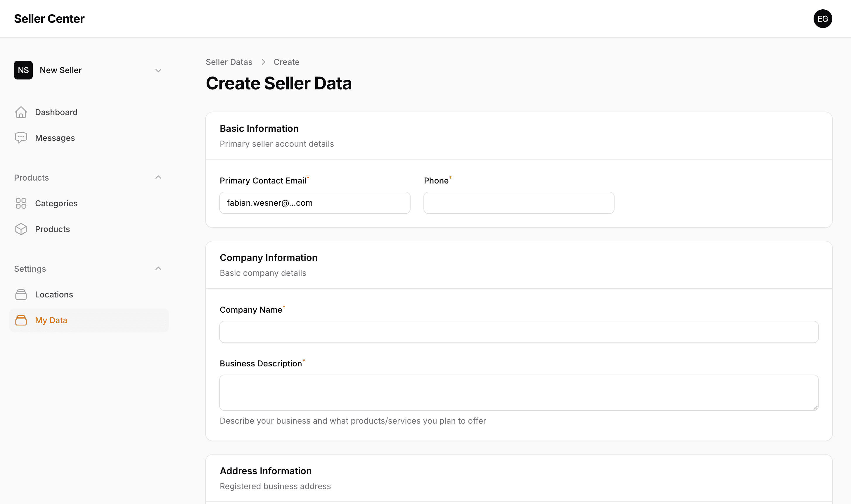Click the Create Seller Data heading
The width and height of the screenshot is (851, 504).
[279, 84]
